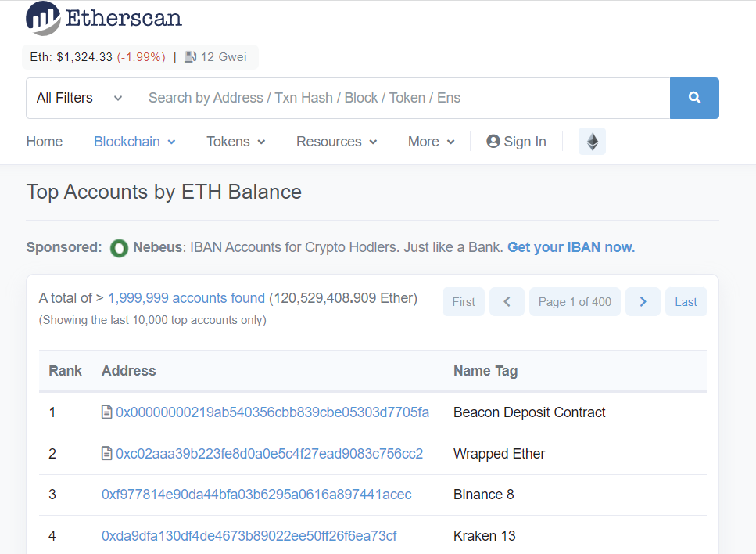Expand the Resources menu
The width and height of the screenshot is (756, 554).
336,142
